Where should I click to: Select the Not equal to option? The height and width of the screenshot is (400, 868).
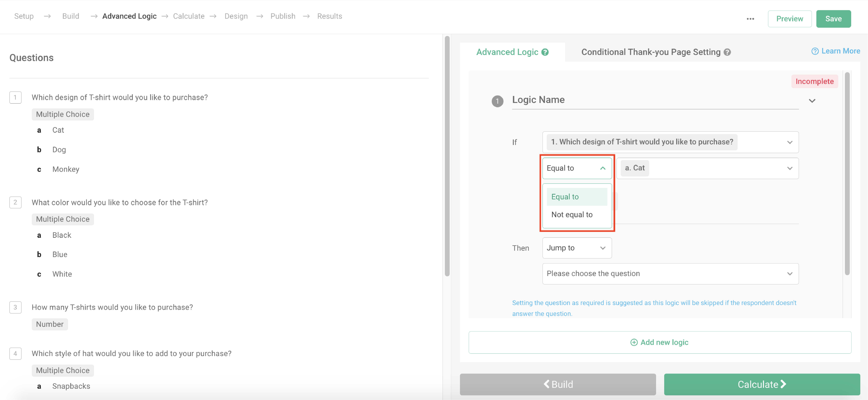pos(572,214)
